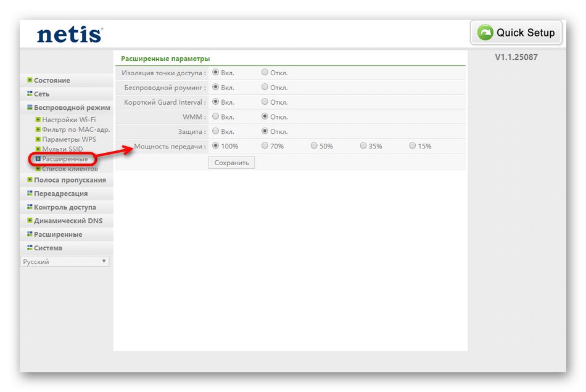Open Фильтр по MAC-адр. submenu item
The height and width of the screenshot is (392, 586).
coord(76,129)
